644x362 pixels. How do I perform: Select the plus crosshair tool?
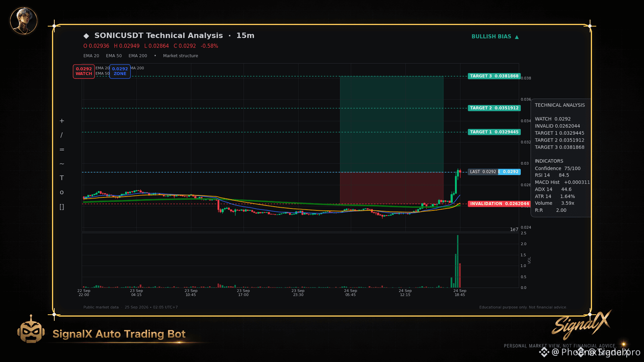62,121
